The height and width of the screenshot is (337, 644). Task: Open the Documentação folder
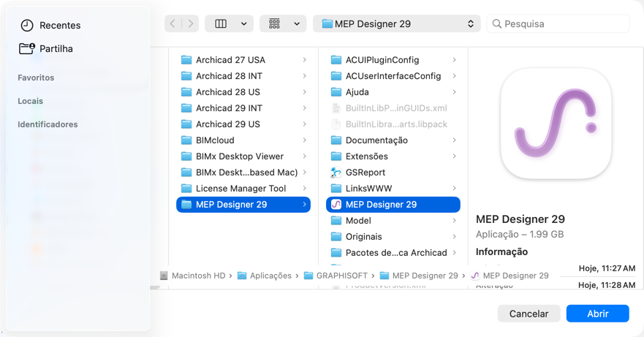coord(393,140)
